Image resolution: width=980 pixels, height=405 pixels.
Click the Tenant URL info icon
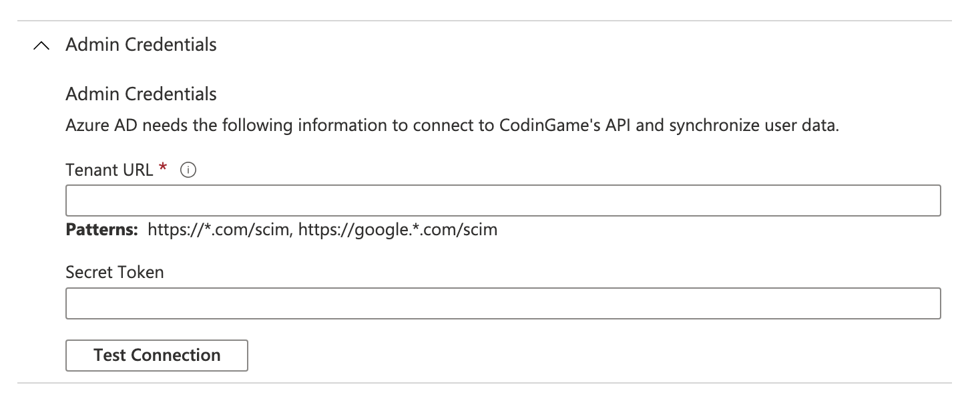coord(189,170)
